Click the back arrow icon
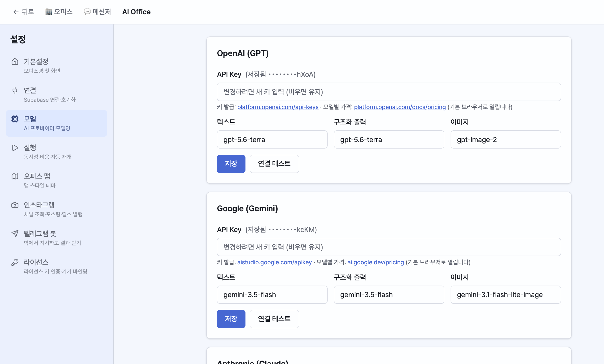This screenshot has height=364, width=604. (x=16, y=12)
